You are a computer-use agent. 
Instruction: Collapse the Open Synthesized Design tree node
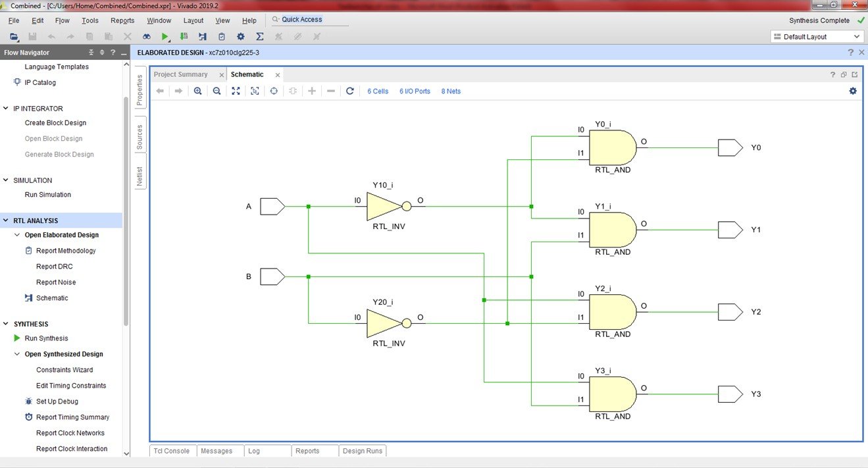[x=16, y=353]
